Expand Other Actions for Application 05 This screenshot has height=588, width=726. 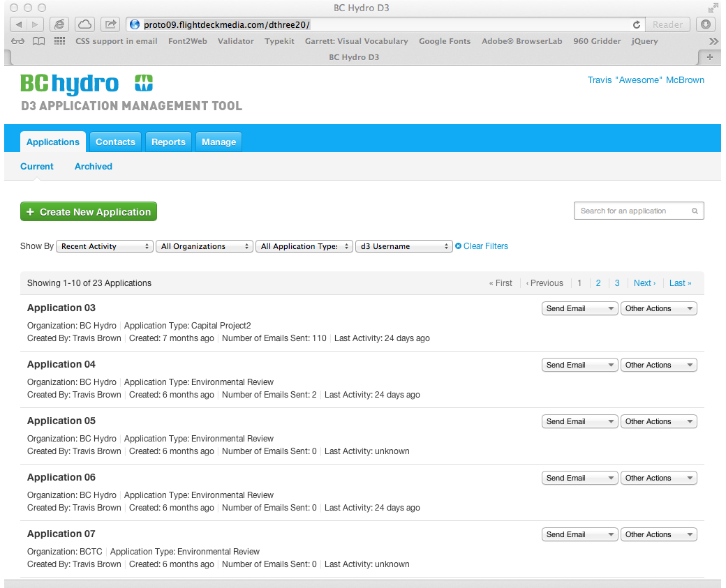658,421
